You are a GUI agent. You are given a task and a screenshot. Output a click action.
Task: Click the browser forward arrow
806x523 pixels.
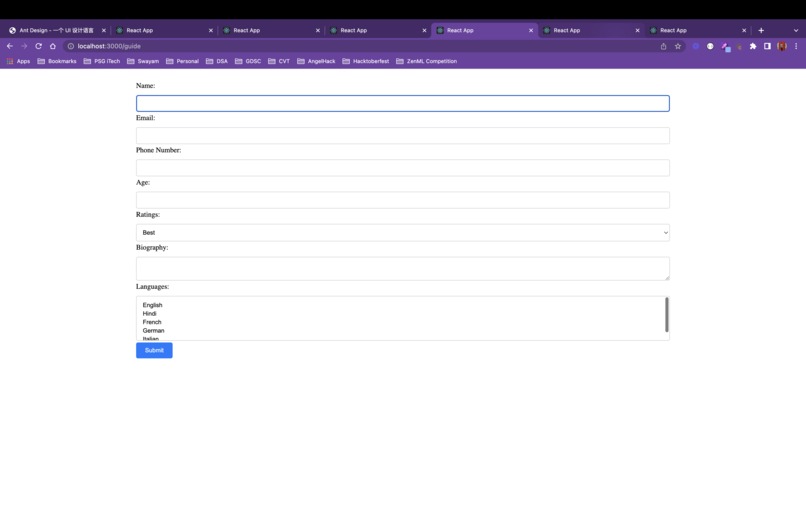(x=24, y=46)
